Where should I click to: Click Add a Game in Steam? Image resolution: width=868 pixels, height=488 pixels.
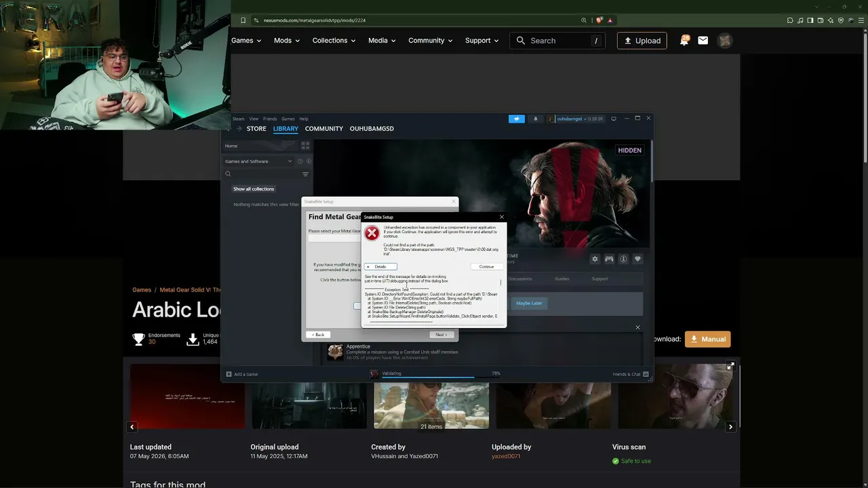tap(242, 374)
